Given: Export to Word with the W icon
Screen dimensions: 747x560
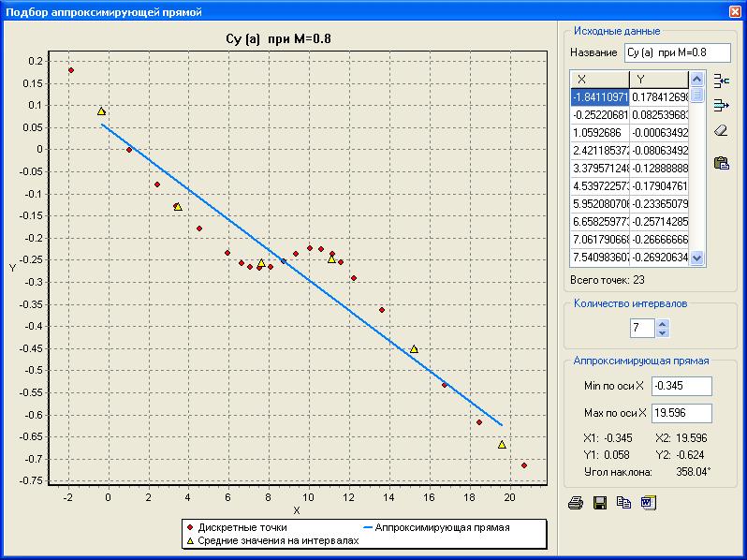Looking at the screenshot, I should (649, 502).
